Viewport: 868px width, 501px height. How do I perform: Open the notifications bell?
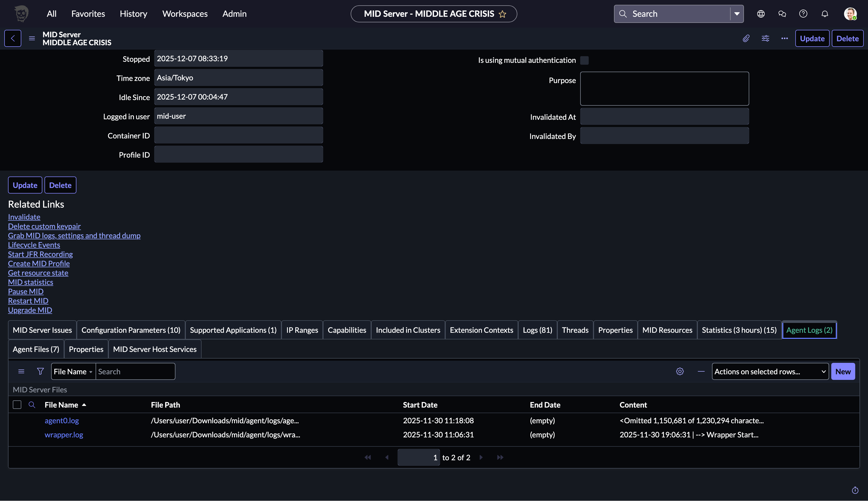825,14
